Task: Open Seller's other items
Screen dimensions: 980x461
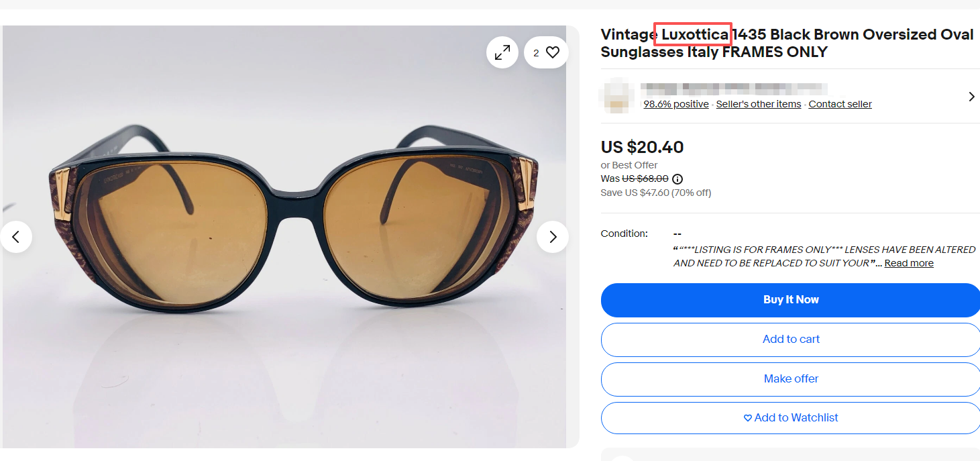Action: (758, 104)
